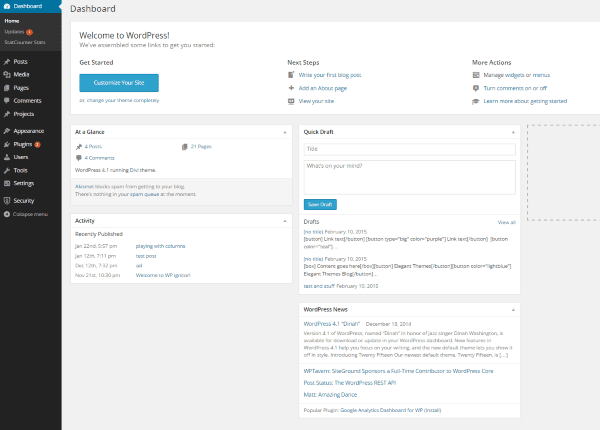Open Matt: Amazing Dance news link
Viewport: 600px width, 430px height.
(330, 394)
